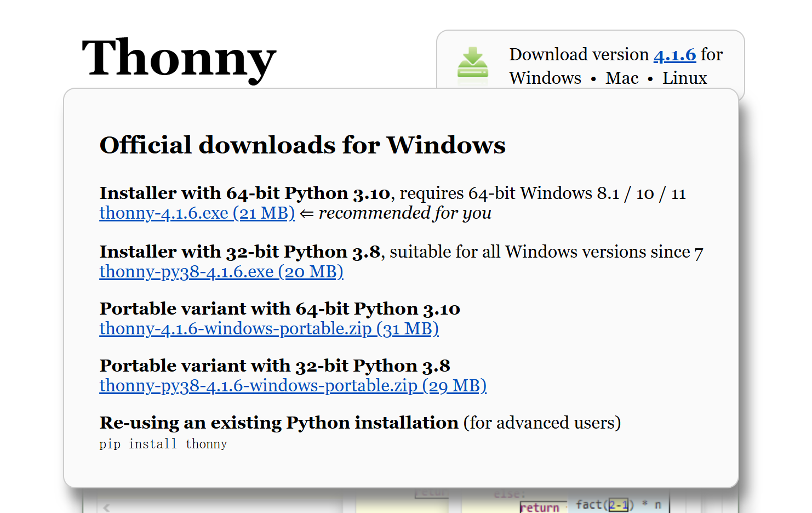
Task: Open the version 4.1.6 release link
Action: (x=675, y=55)
